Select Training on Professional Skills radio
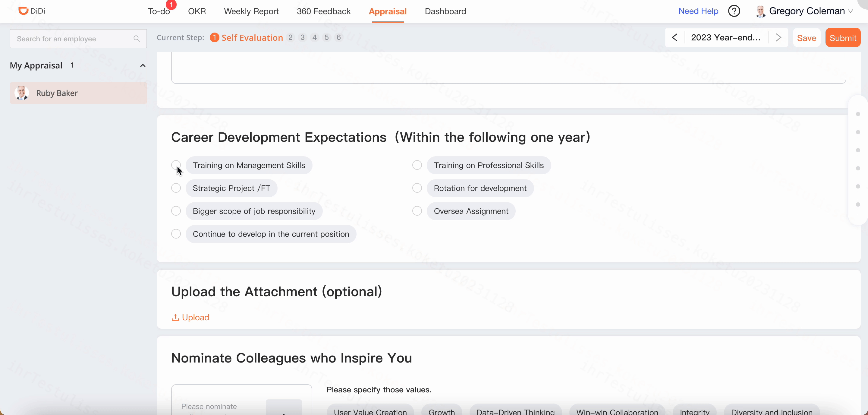 click(x=417, y=165)
